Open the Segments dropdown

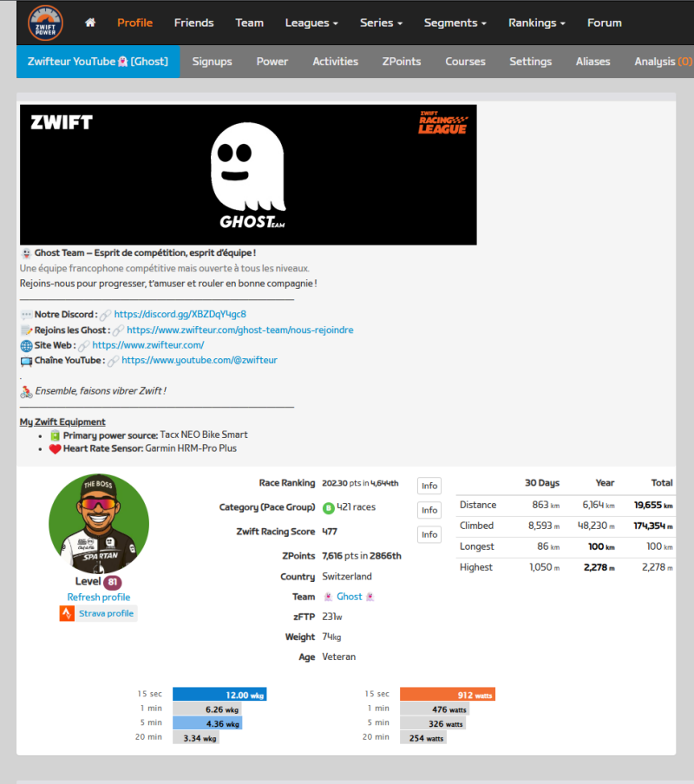point(455,23)
